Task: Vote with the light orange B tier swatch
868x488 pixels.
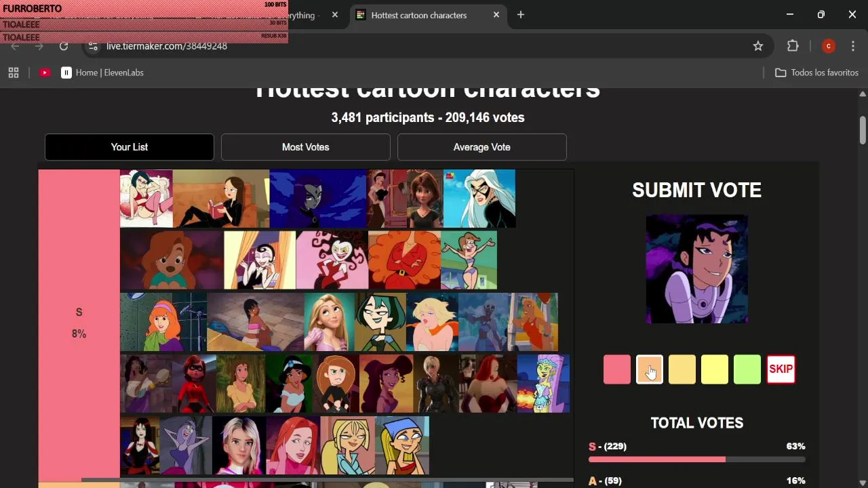Action: pyautogui.click(x=682, y=369)
